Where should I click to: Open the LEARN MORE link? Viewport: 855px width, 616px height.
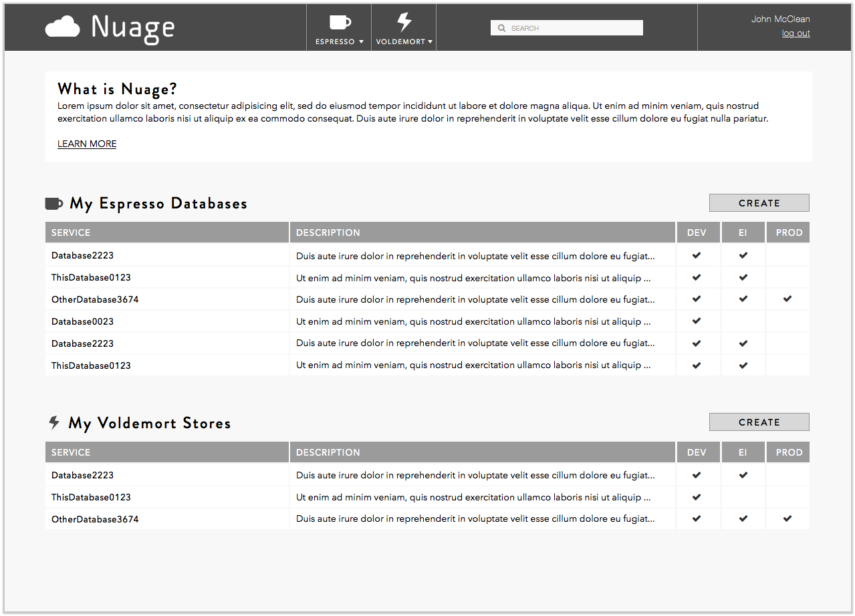click(x=87, y=144)
